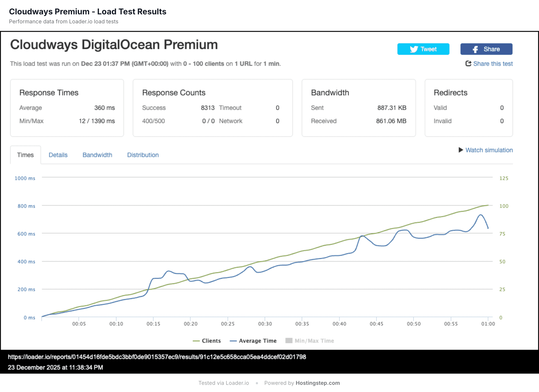The height and width of the screenshot is (392, 539).
Task: Click the Timeout label
Action: click(230, 108)
